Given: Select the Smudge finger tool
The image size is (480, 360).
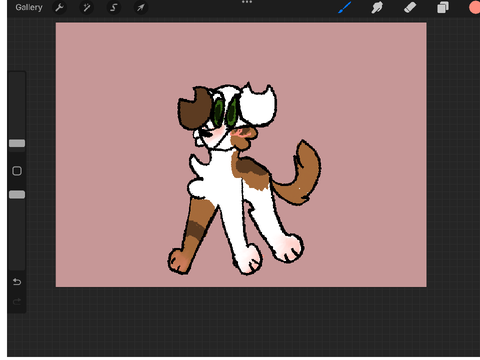Looking at the screenshot, I should pyautogui.click(x=377, y=8).
